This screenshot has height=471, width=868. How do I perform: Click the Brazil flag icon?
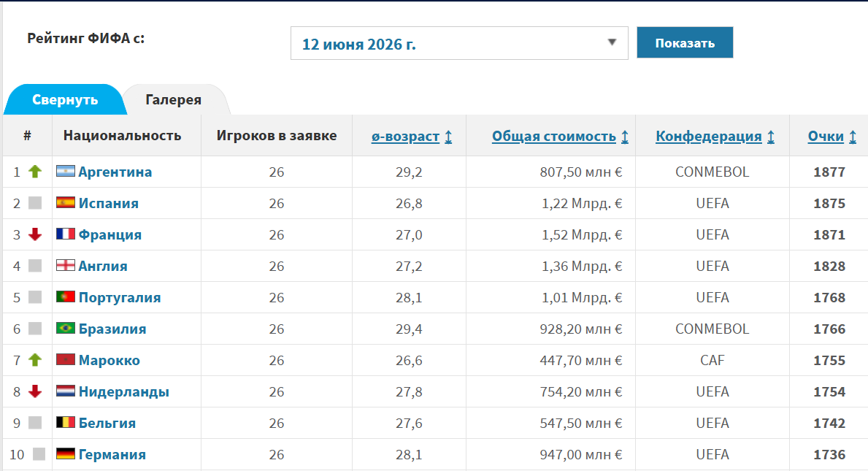65,328
